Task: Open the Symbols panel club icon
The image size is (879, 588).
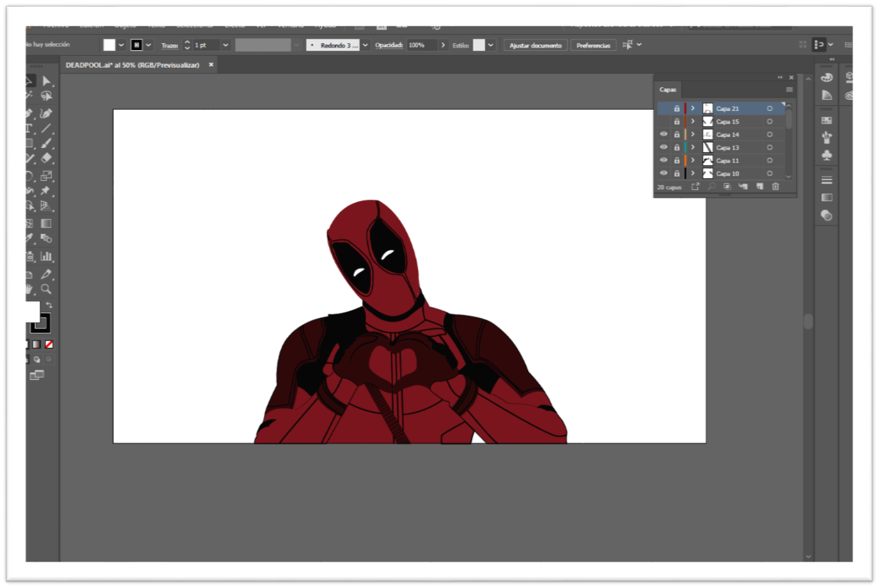Action: [827, 155]
